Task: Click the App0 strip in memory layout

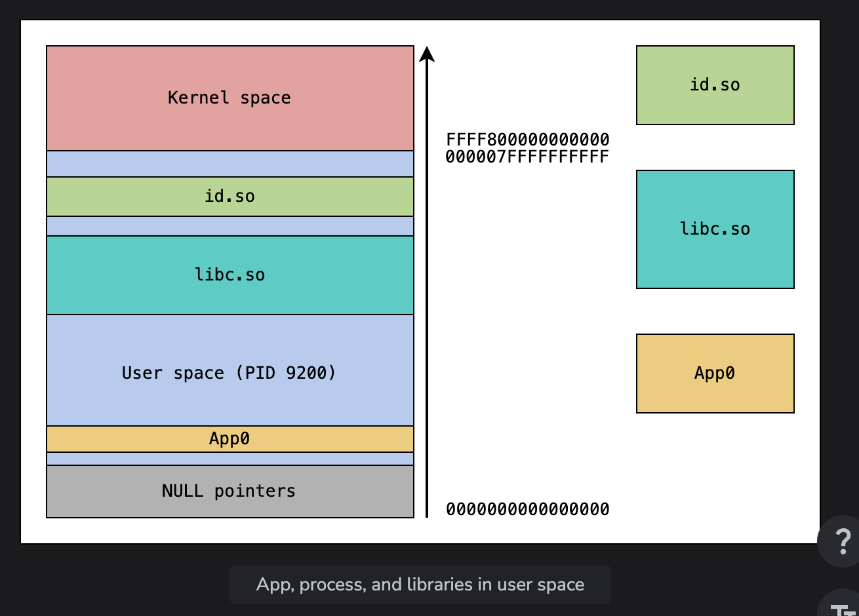Action: click(230, 439)
